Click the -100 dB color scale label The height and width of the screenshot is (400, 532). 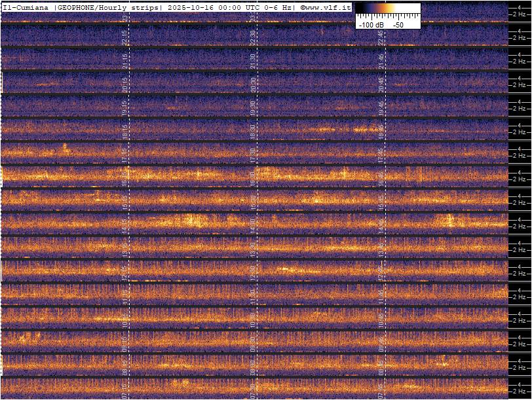pos(370,24)
